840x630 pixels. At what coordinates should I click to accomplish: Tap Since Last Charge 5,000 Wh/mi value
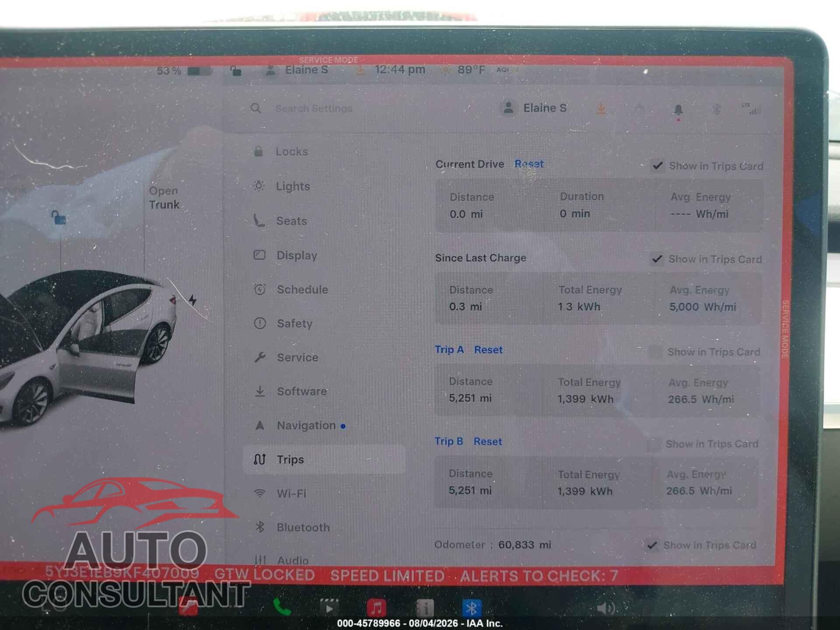coord(703,307)
